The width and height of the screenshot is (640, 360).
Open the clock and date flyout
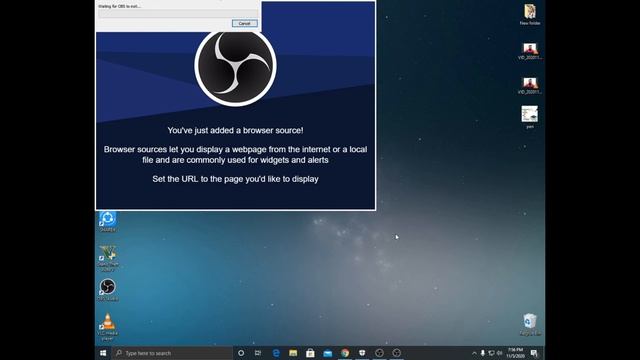(x=516, y=353)
